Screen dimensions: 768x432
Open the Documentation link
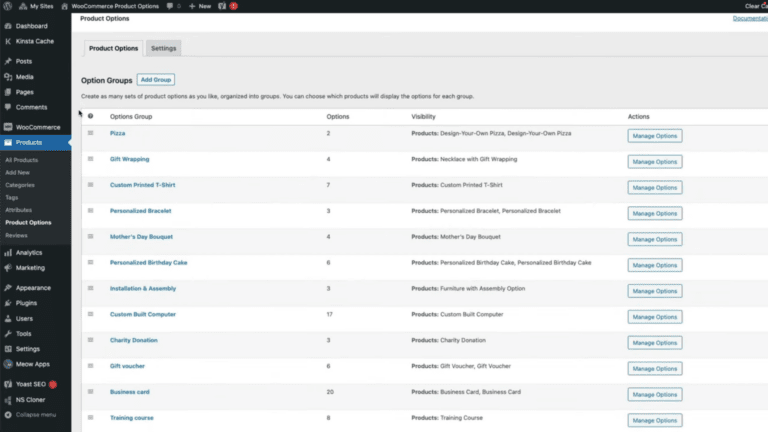[x=749, y=18]
